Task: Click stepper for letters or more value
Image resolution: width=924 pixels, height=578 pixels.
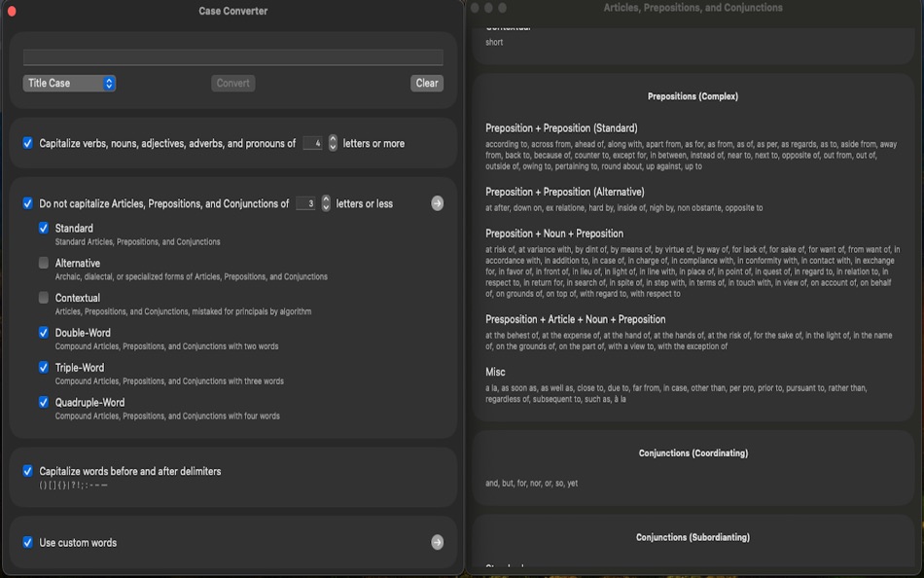Action: (x=333, y=143)
